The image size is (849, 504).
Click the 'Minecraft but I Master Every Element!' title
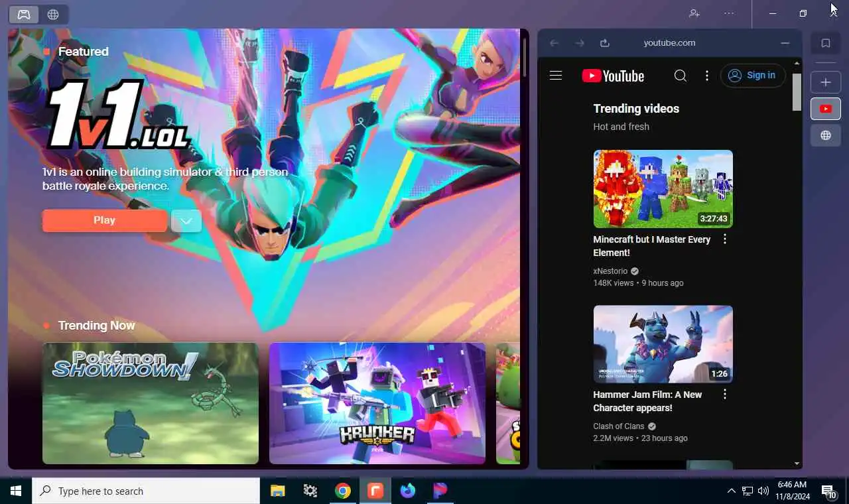652,246
